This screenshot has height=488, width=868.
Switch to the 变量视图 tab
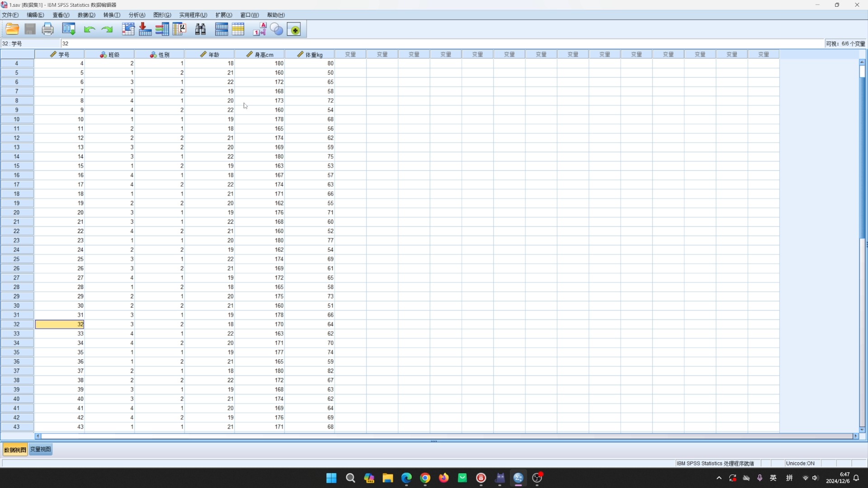click(41, 450)
